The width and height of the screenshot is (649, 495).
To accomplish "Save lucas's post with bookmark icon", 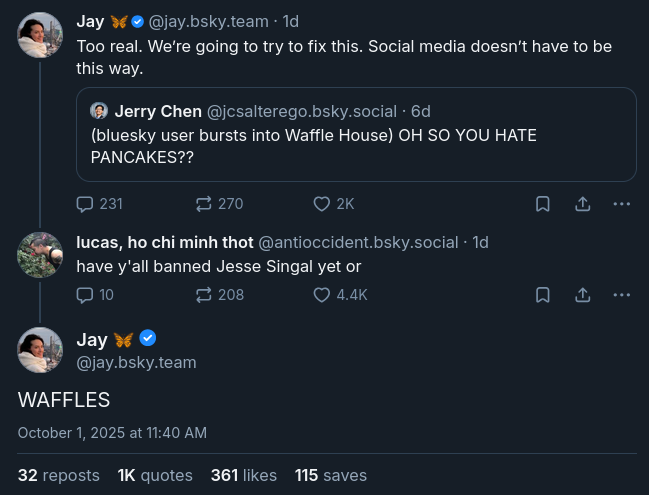I will coord(543,295).
